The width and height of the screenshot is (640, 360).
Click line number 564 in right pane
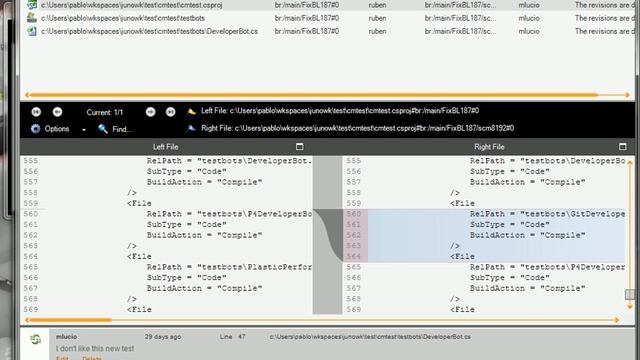point(354,256)
